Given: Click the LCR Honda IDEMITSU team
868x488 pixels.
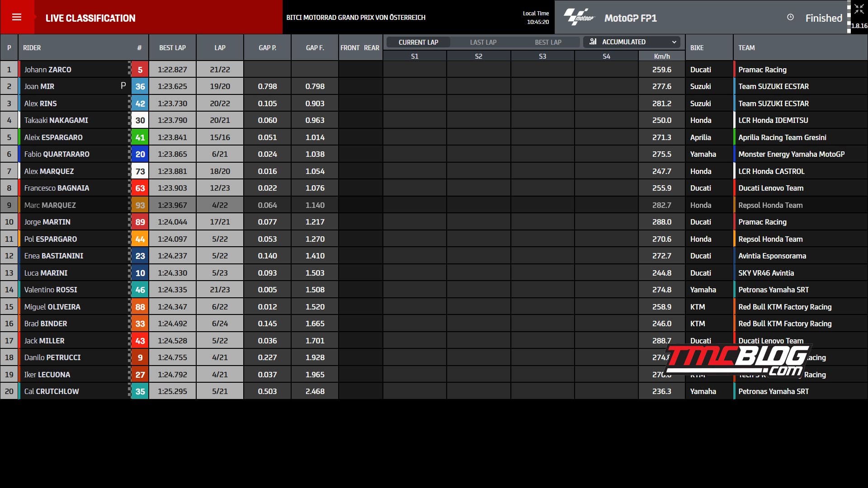Looking at the screenshot, I should click(x=773, y=120).
